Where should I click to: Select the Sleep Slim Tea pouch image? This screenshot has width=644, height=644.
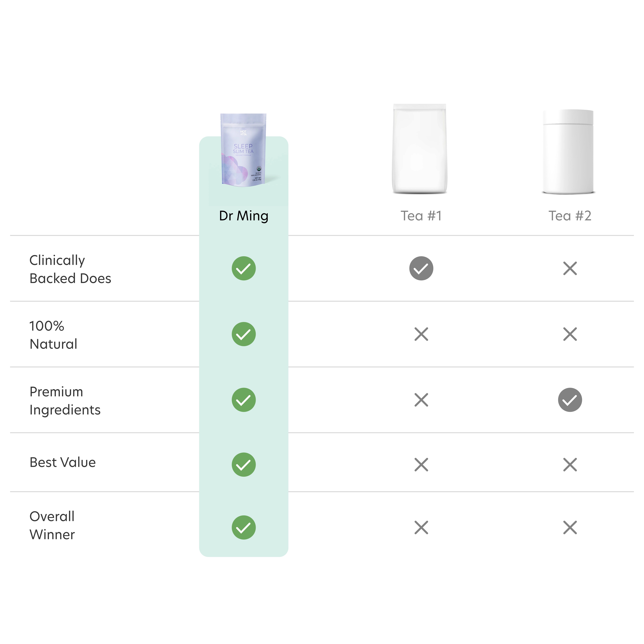point(243,150)
